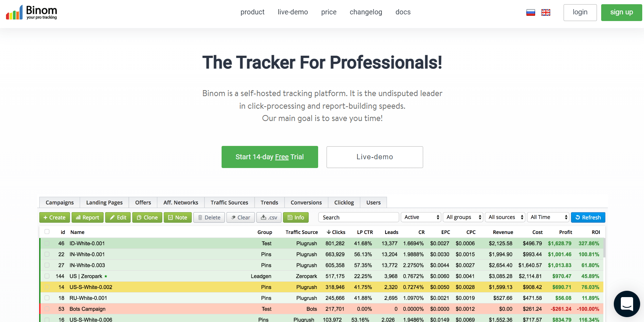Image resolution: width=644 pixels, height=322 pixels.
Task: Switch to the Traffic Sources tab
Action: [x=229, y=202]
